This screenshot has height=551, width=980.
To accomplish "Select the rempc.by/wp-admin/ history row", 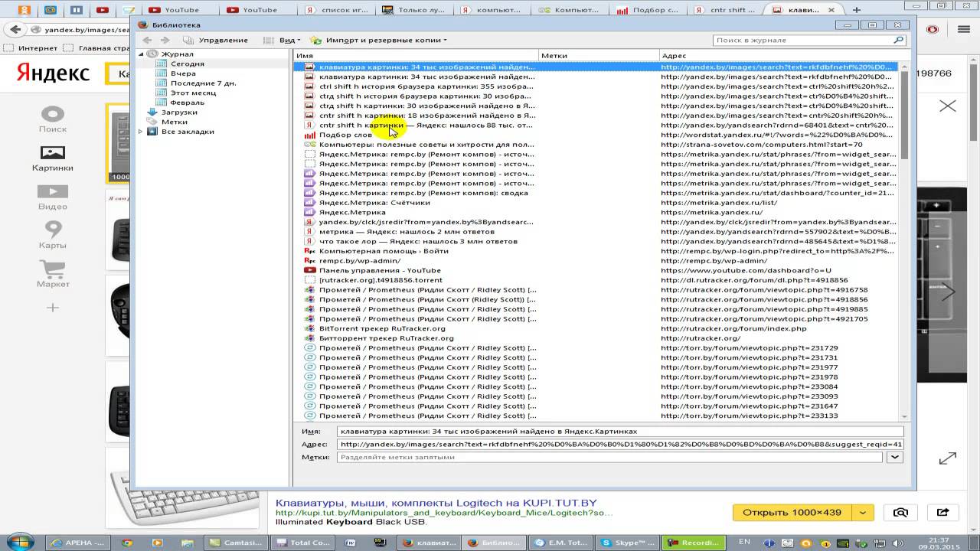I will pyautogui.click(x=597, y=261).
